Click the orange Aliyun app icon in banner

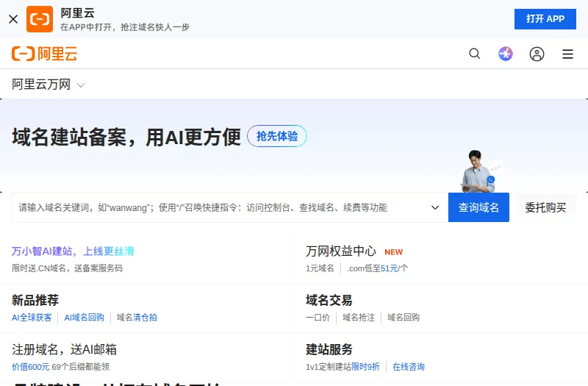pyautogui.click(x=40, y=19)
